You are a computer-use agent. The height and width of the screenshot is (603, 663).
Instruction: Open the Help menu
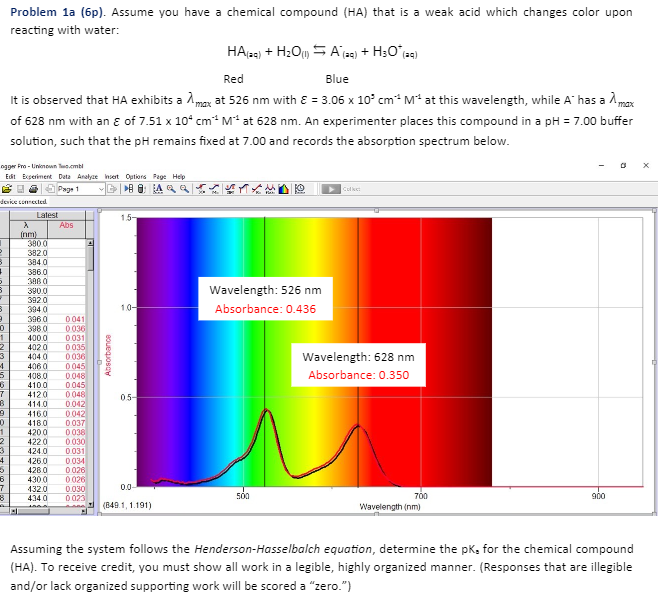(179, 177)
